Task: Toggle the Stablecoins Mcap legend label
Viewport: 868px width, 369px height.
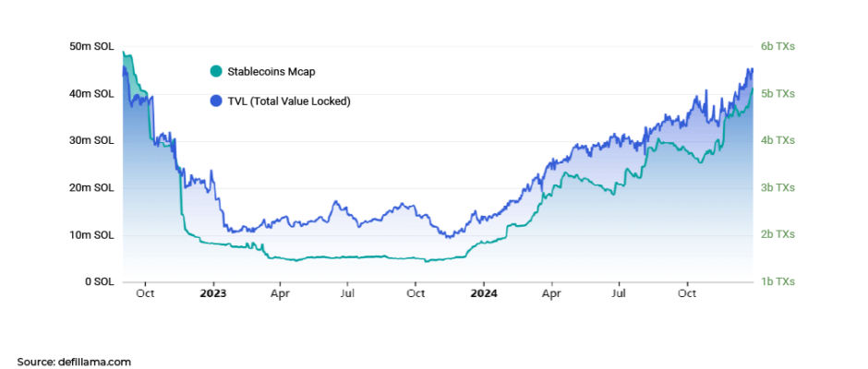Action: (271, 71)
